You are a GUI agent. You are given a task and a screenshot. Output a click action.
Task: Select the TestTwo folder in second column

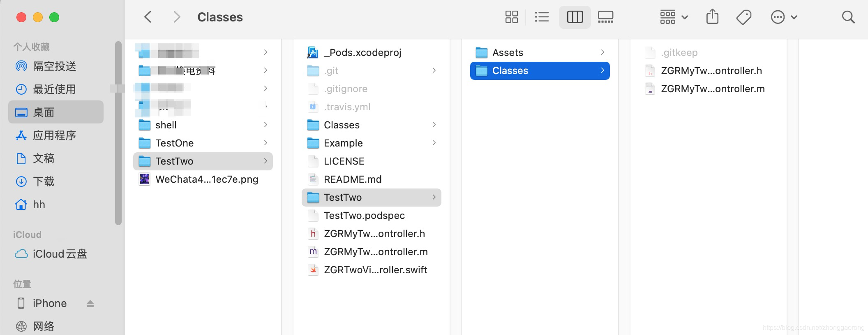point(372,198)
